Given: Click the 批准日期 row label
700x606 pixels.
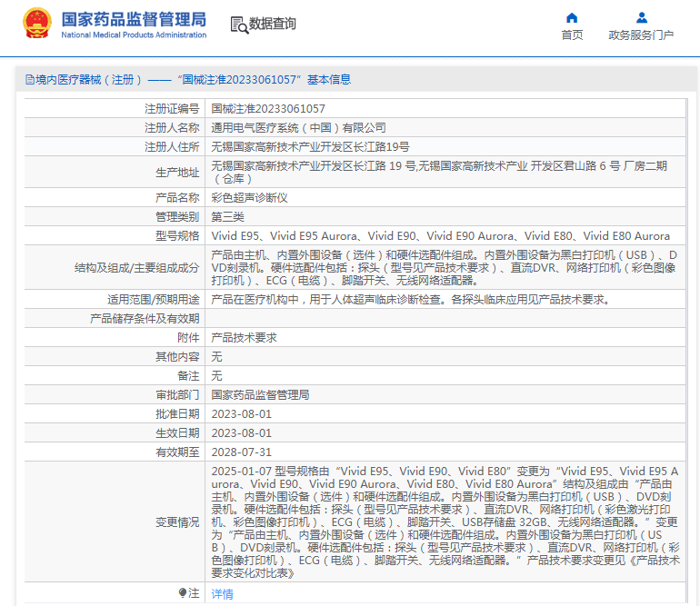Looking at the screenshot, I should click(x=177, y=414).
